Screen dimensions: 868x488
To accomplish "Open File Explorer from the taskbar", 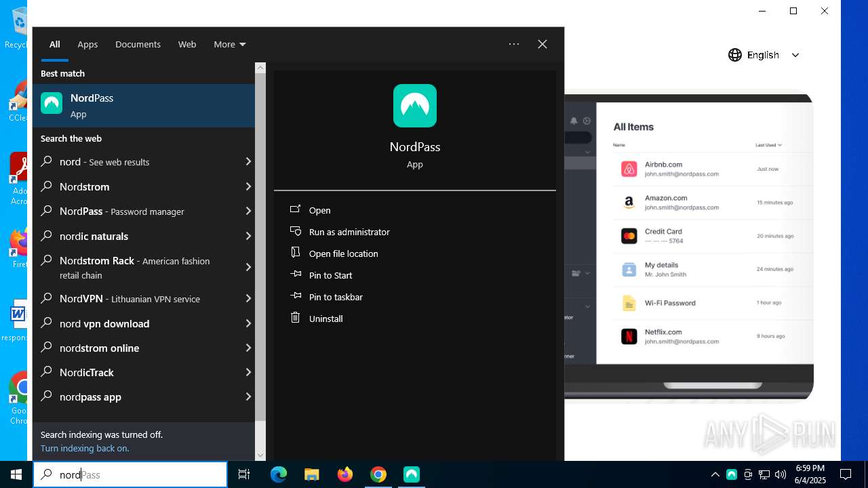I will (x=312, y=474).
